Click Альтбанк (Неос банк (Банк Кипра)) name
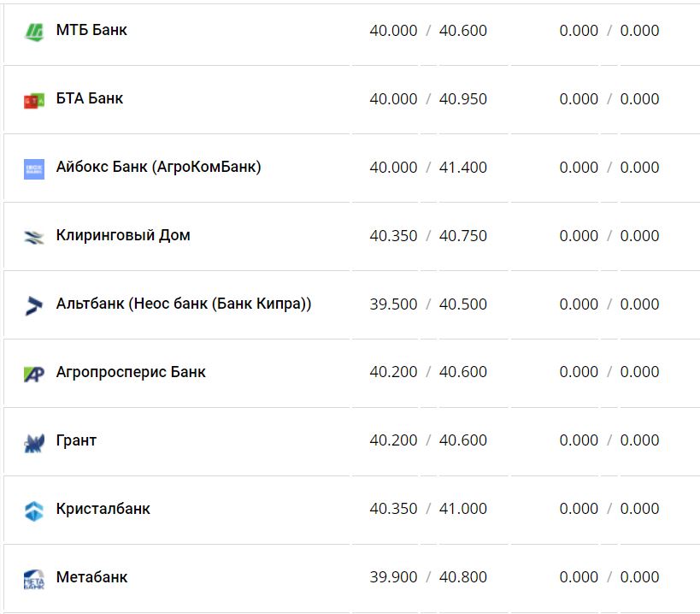Viewport: 700px width, 614px height. 184,304
